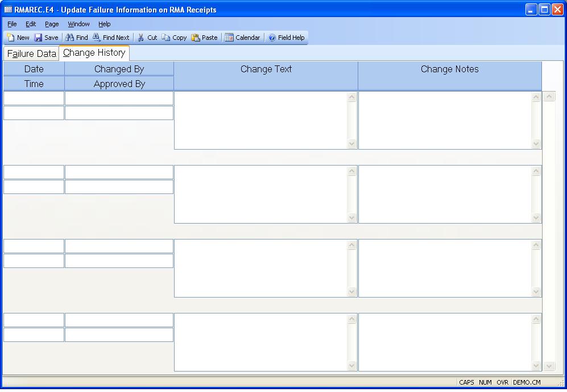
Task: Open the Calendar from the toolbar
Action: 229,38
